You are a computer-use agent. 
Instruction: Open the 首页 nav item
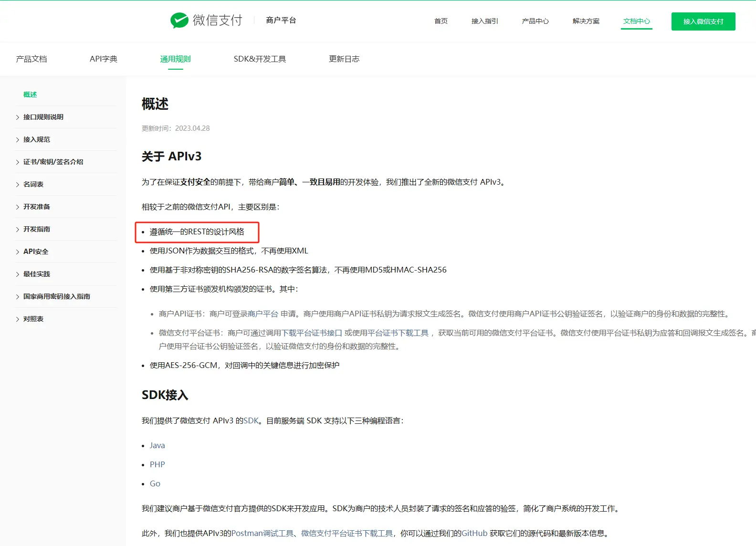(441, 21)
